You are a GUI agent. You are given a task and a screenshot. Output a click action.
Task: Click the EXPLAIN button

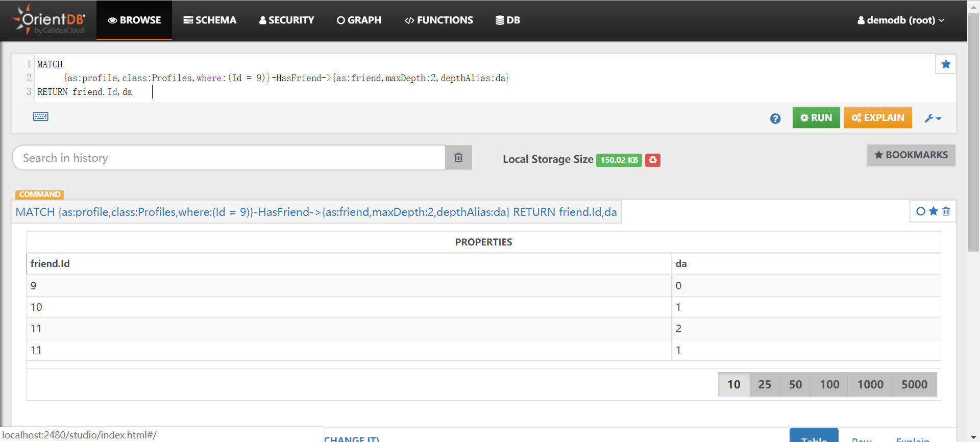(878, 117)
